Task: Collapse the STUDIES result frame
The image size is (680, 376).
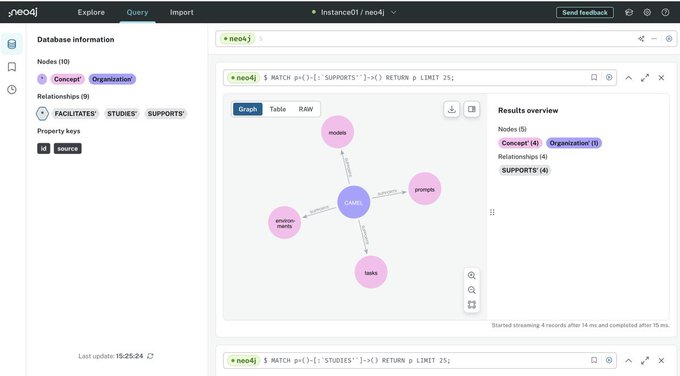Action: (628, 360)
